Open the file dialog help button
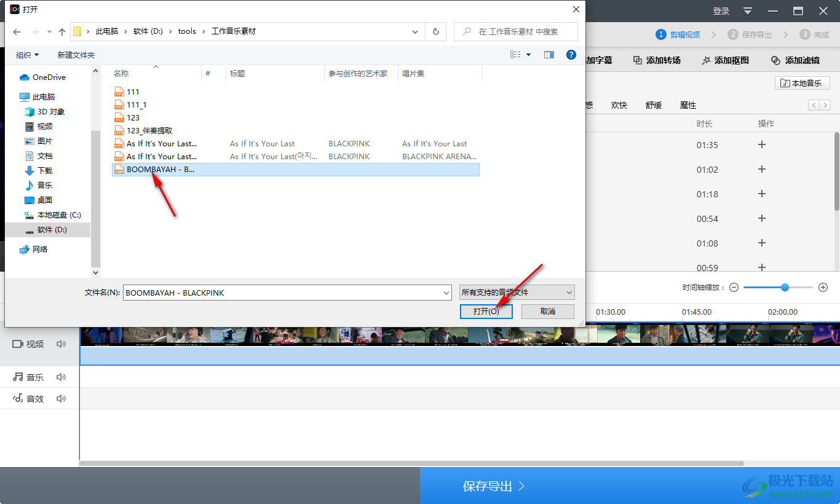This screenshot has width=840, height=504. (571, 55)
